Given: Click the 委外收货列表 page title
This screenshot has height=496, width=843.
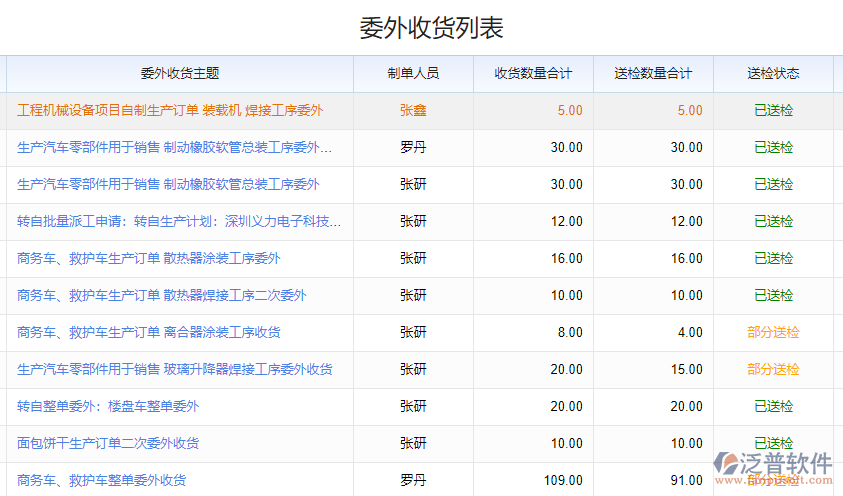Looking at the screenshot, I should 431,28.
